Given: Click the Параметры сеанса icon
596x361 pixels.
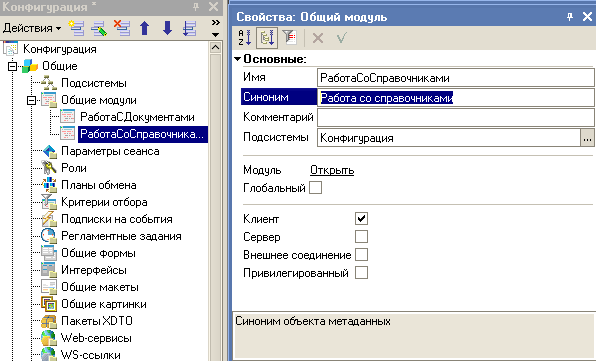Looking at the screenshot, I should point(49,151).
